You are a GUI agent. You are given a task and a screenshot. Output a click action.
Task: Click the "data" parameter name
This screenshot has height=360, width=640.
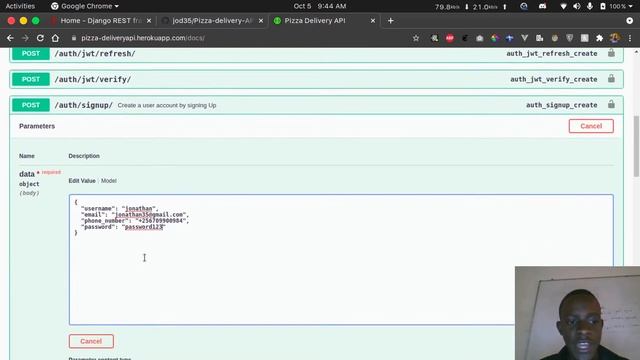[27, 174]
